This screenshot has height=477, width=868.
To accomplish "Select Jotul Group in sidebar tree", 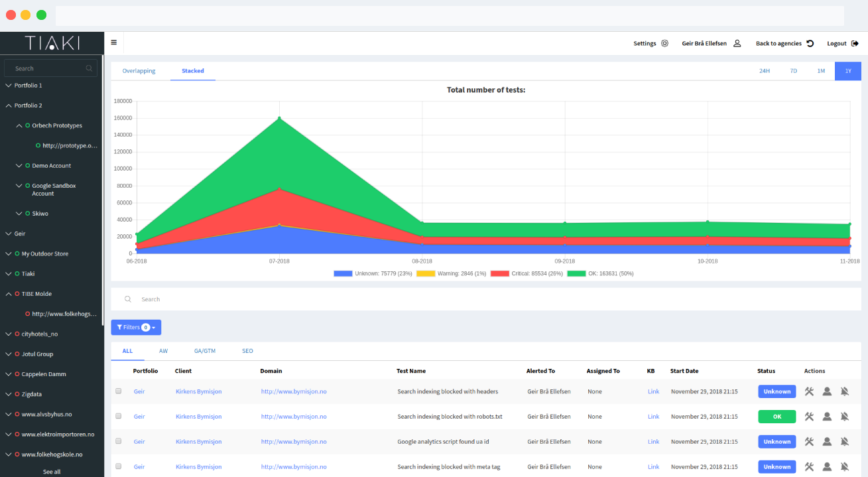I will tap(37, 354).
